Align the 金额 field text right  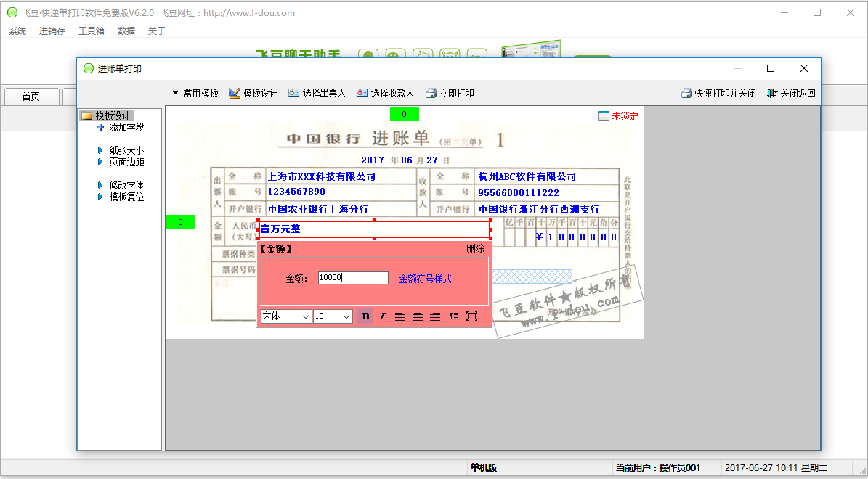[x=436, y=316]
